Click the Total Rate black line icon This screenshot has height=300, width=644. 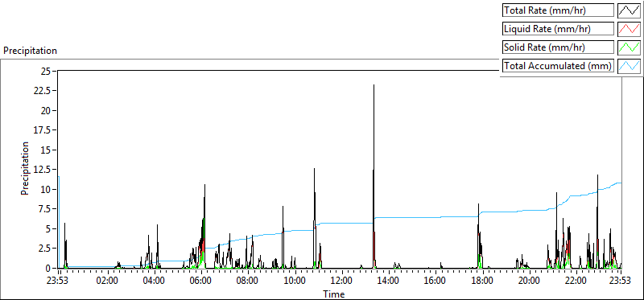click(629, 10)
